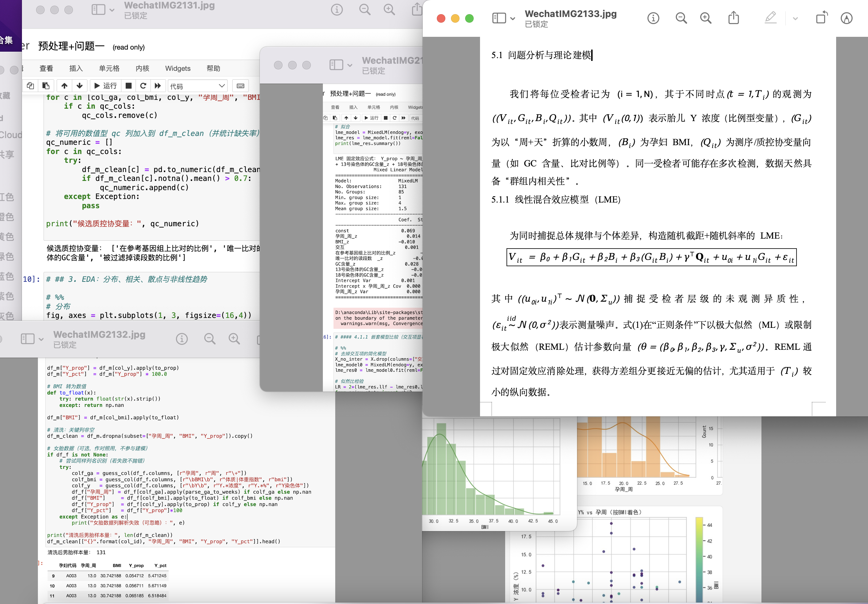Click 运行 run button in WechatIMG2131 notebook
The image size is (868, 604).
[x=105, y=86]
